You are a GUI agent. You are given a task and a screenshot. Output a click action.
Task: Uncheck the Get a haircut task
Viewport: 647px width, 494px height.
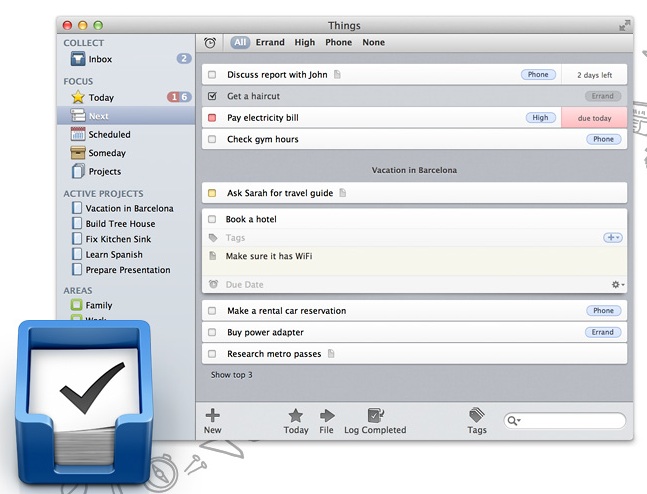click(x=212, y=96)
